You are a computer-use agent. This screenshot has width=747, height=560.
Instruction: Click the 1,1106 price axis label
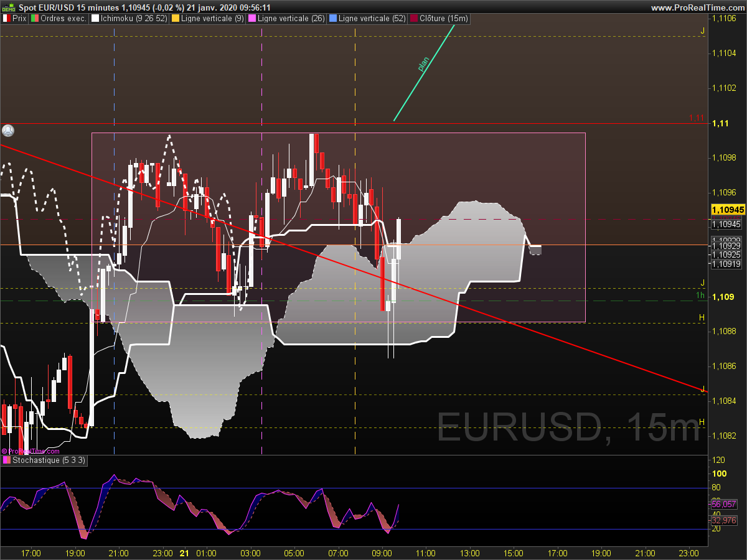pos(724,19)
